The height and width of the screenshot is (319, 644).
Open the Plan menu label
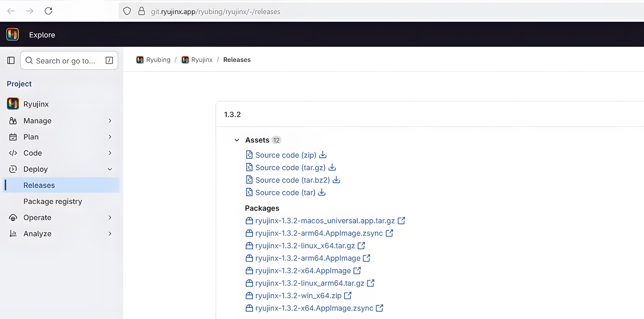[31, 137]
